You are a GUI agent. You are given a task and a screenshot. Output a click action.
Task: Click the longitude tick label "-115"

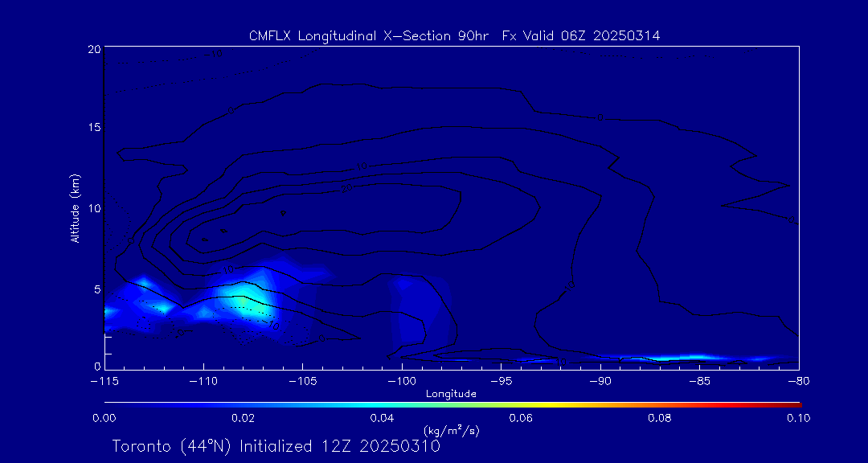coord(105,382)
